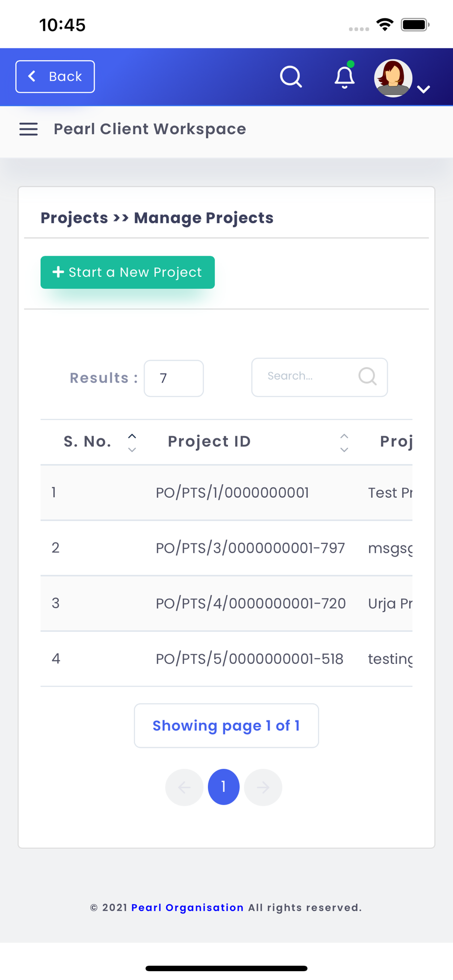Select page 1 in pagination

224,787
